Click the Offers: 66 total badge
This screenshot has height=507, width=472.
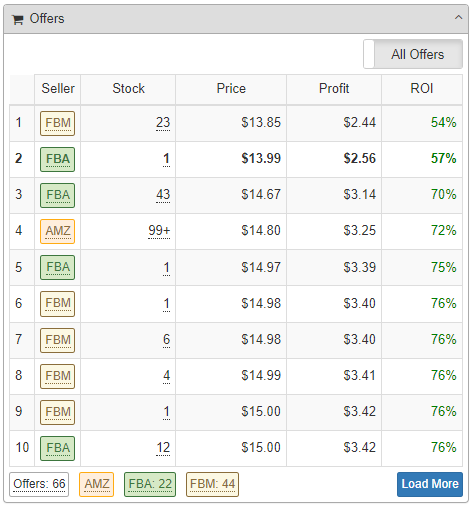coord(39,484)
